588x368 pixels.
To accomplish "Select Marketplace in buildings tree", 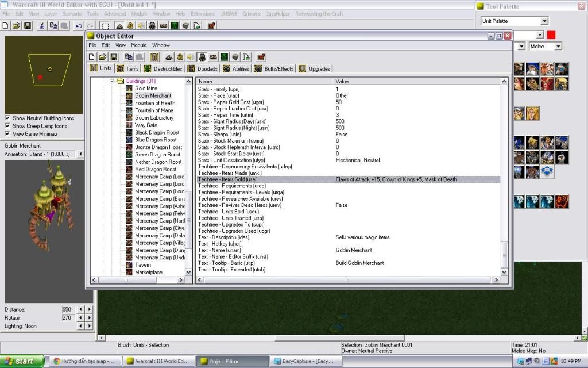I will coord(149,272).
